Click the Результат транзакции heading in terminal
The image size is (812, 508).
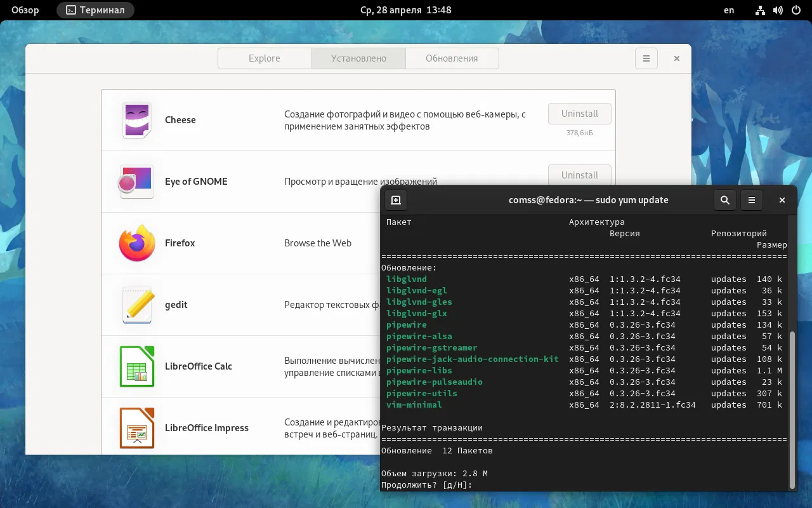432,428
